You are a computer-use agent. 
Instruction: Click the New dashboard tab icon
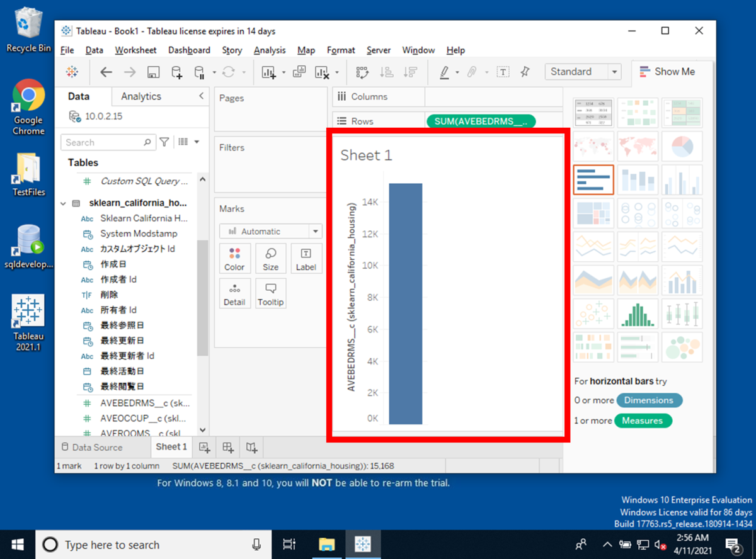(x=228, y=447)
